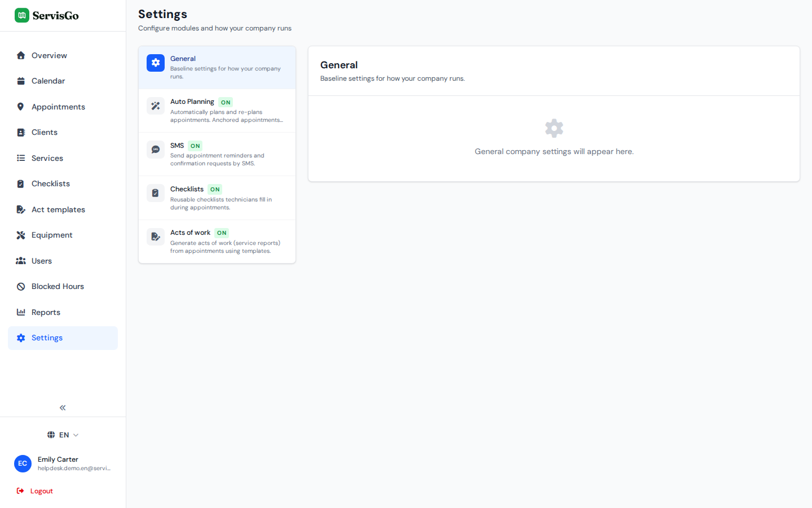Click the Equipment tools icon
Image resolution: width=812 pixels, height=508 pixels.
[x=21, y=235]
